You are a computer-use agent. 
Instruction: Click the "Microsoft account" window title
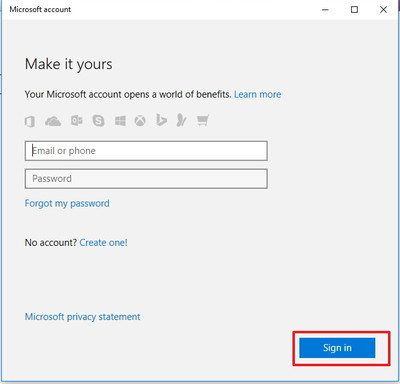point(40,9)
